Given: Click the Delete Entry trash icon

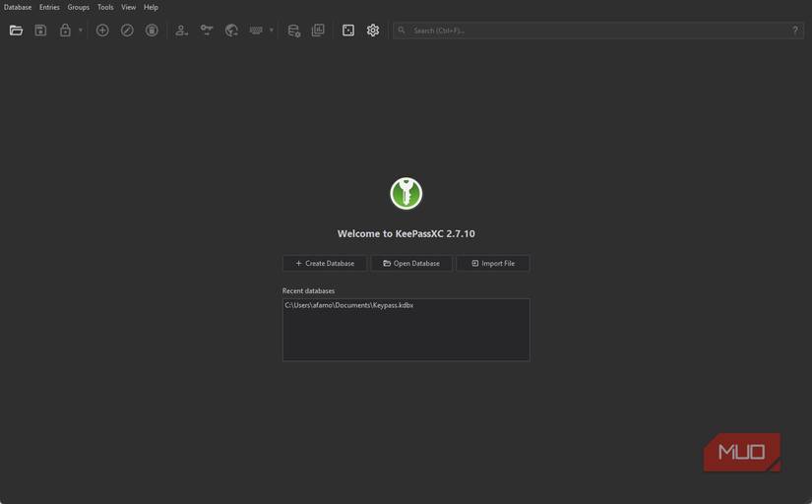Looking at the screenshot, I should [x=152, y=31].
